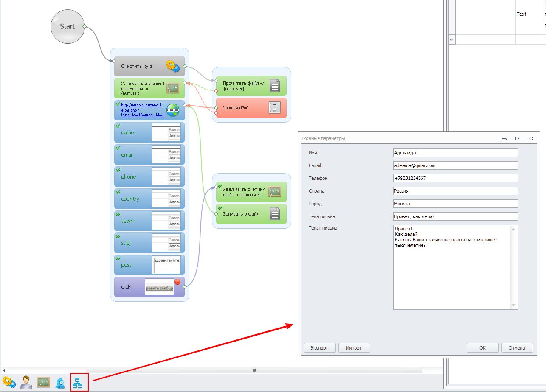Select the subj action block
The image size is (546, 392).
(149, 243)
